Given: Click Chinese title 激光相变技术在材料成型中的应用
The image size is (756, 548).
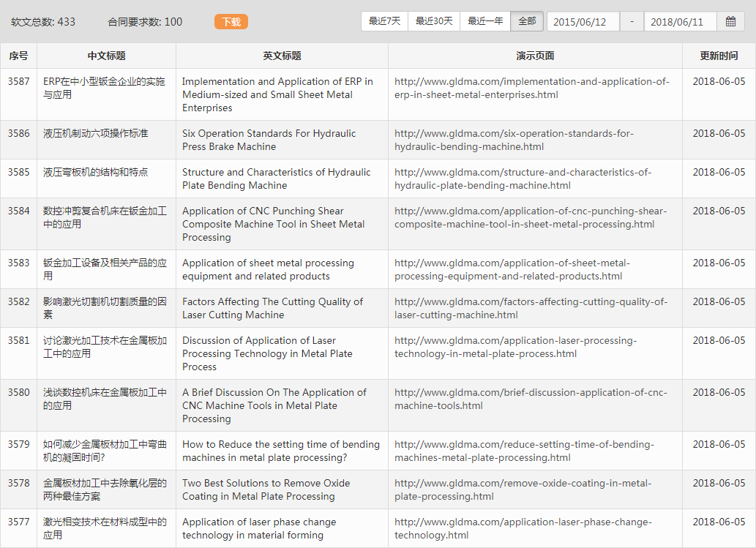Looking at the screenshot, I should point(105,528).
